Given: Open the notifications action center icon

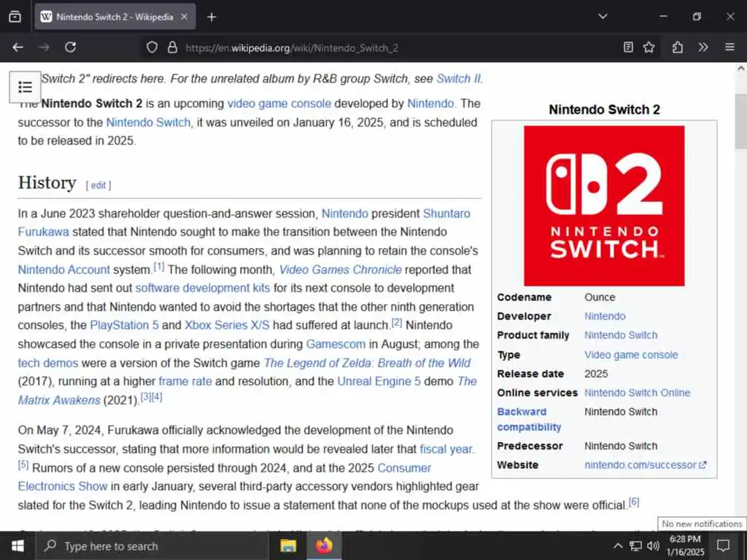Looking at the screenshot, I should point(723,546).
